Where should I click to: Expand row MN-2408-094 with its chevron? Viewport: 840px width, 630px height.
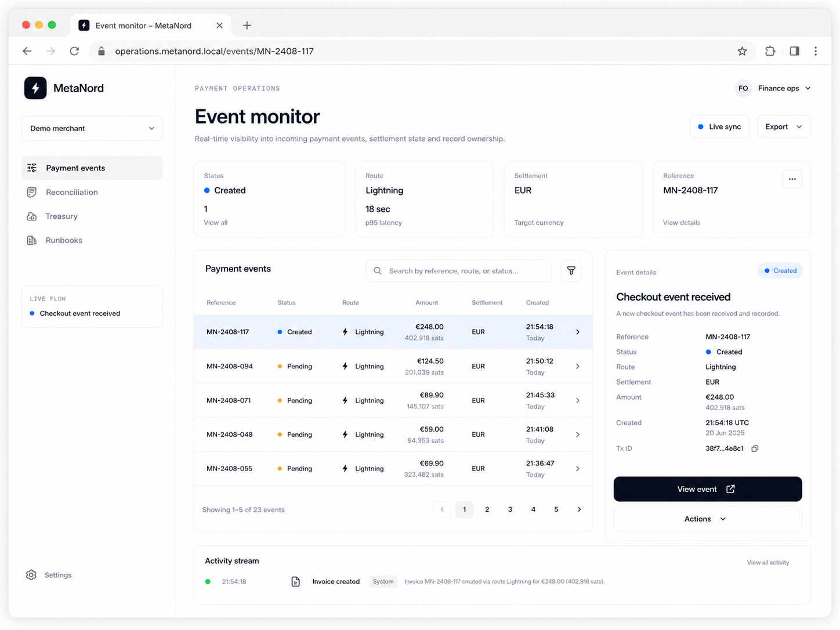point(578,366)
